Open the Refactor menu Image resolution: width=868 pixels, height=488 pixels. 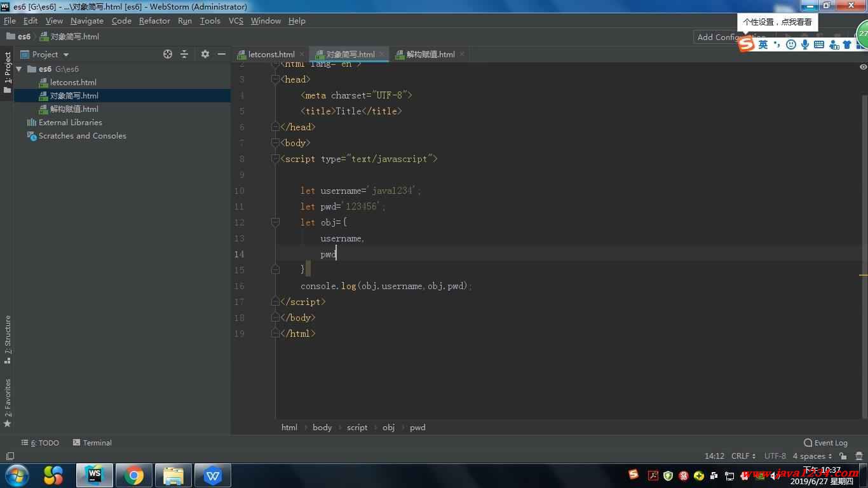(154, 20)
